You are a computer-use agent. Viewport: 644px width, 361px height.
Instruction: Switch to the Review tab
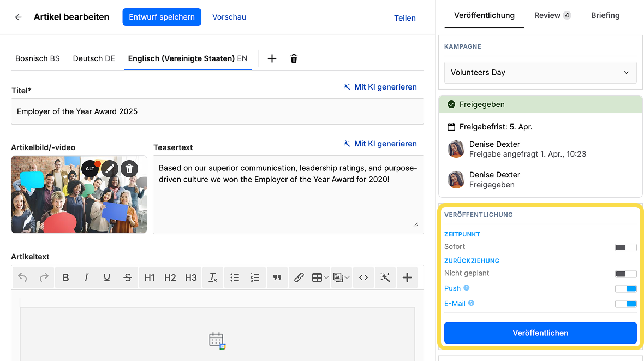(x=552, y=16)
